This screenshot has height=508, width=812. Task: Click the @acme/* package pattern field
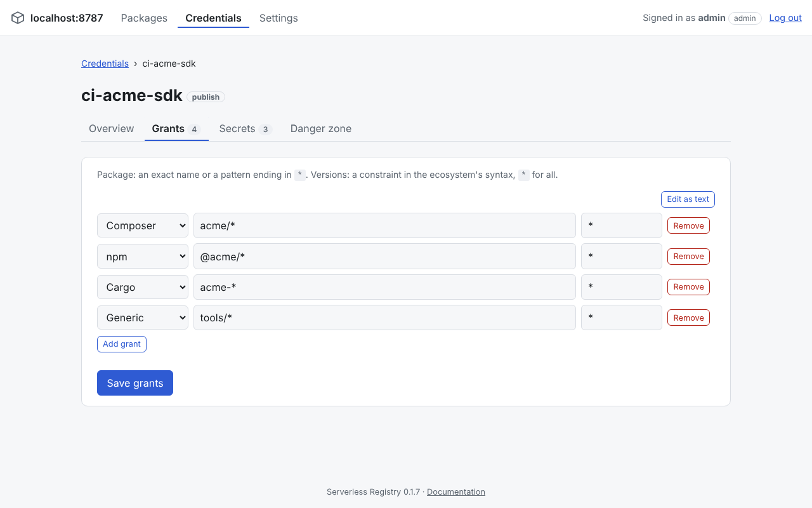pyautogui.click(x=384, y=257)
